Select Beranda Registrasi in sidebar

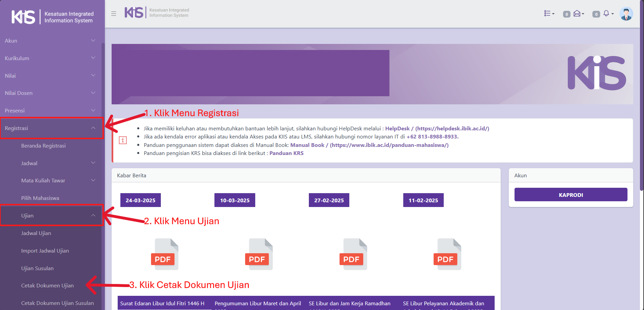point(43,146)
